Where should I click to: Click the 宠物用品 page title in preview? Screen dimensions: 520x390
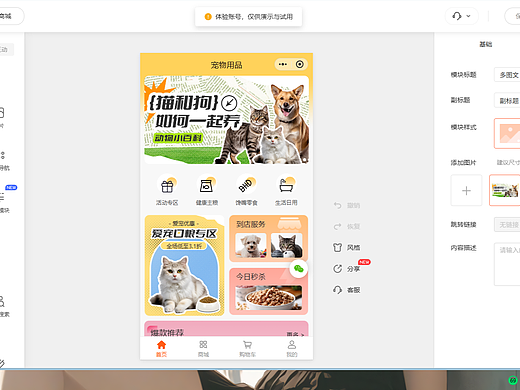click(226, 65)
